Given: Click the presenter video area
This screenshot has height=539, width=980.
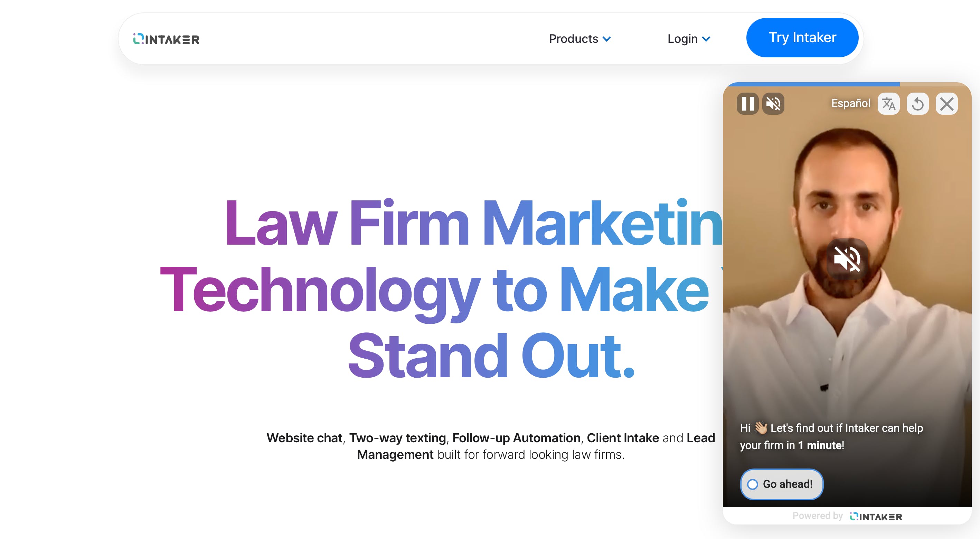Looking at the screenshot, I should (847, 295).
